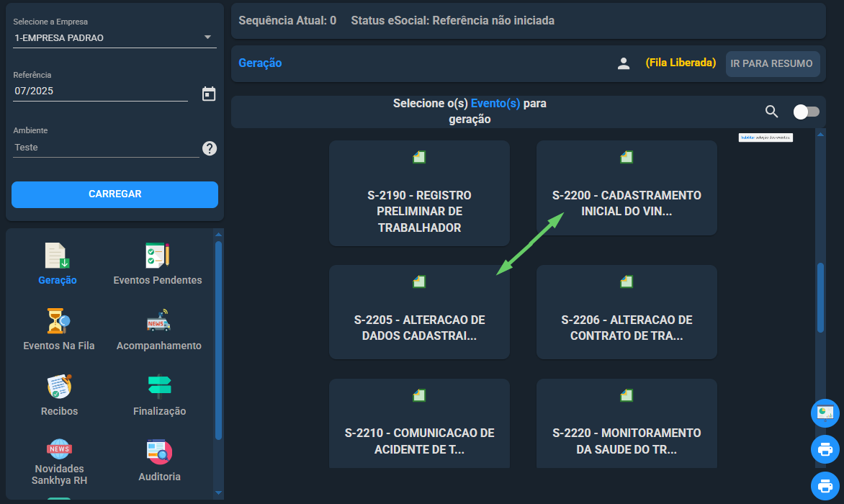
Task: Click the Ambiente Teste field
Action: 106,148
